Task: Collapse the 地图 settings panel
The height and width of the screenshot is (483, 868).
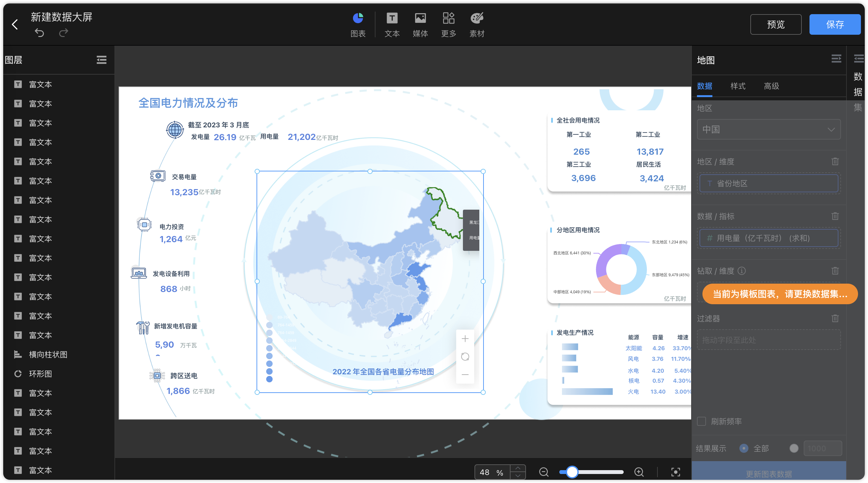Action: 836,59
